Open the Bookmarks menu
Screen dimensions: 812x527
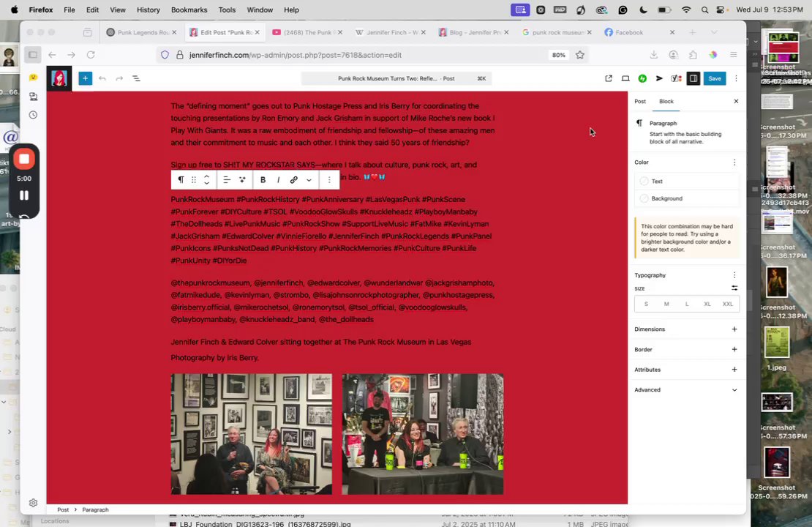click(x=189, y=10)
